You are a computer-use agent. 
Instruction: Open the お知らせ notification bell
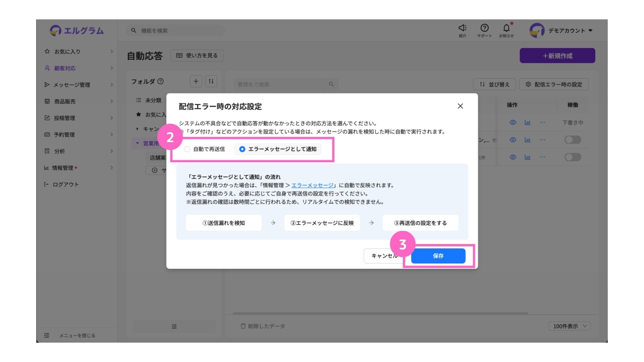tap(506, 28)
